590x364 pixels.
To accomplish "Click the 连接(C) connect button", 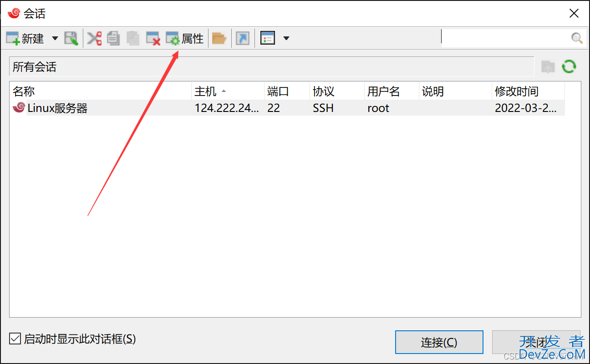I will click(439, 342).
